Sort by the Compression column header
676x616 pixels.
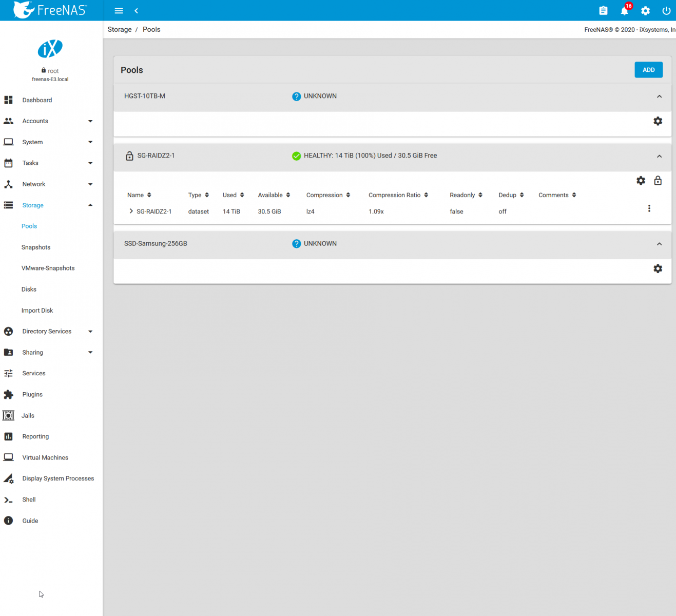coord(329,195)
